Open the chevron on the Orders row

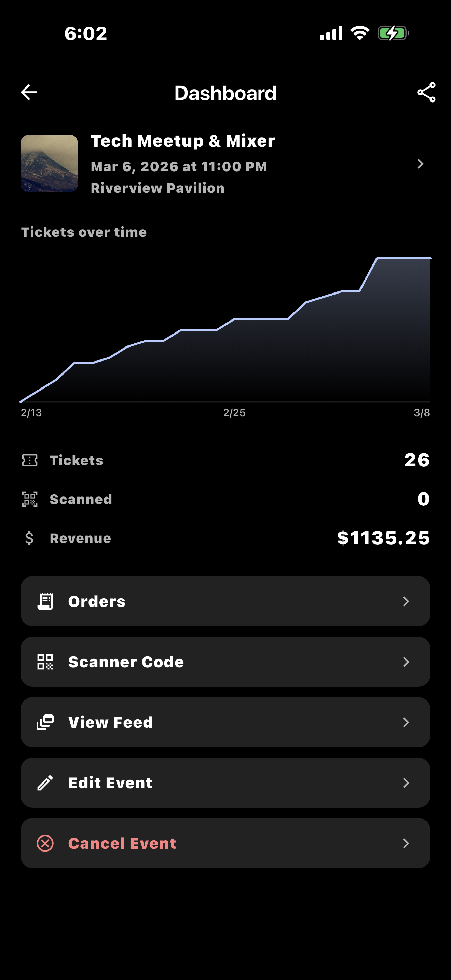[406, 601]
